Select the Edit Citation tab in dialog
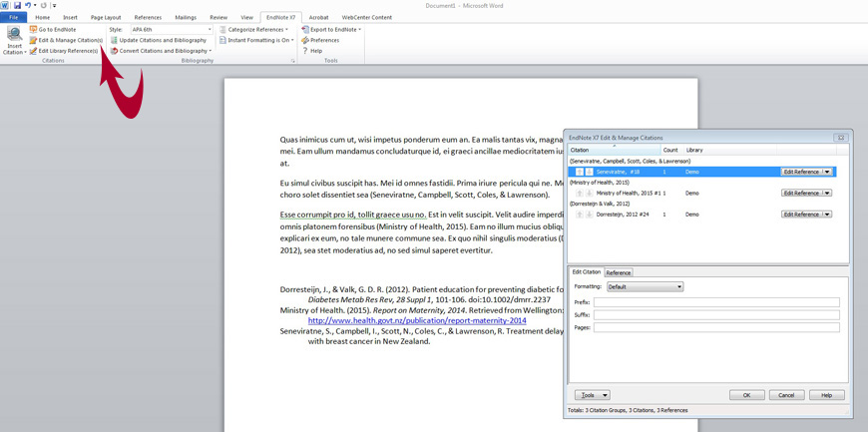 click(586, 272)
